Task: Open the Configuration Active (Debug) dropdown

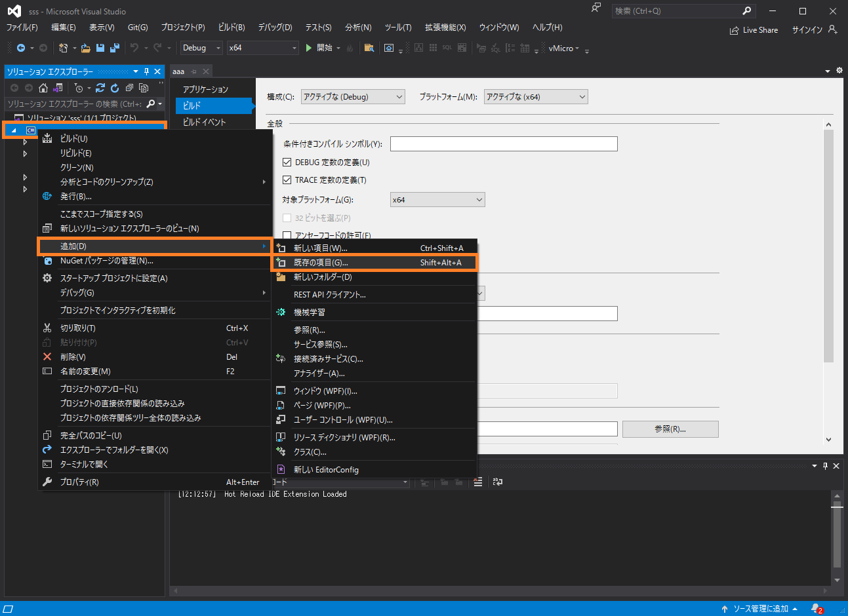Action: tap(353, 97)
